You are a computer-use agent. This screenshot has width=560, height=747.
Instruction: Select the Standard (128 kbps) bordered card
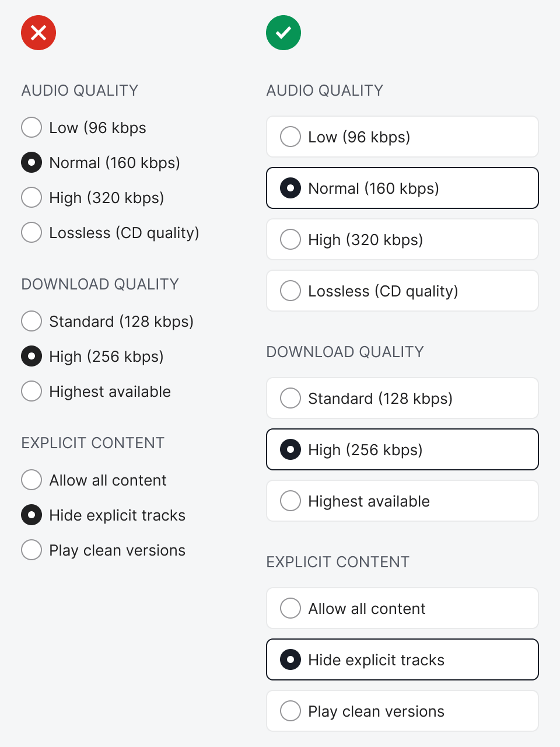pyautogui.click(x=402, y=398)
